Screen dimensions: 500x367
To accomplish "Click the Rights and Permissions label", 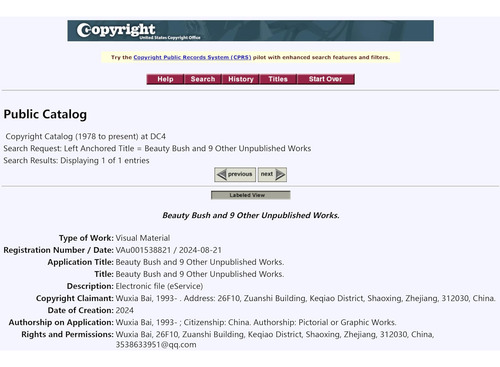I will click(x=67, y=334).
